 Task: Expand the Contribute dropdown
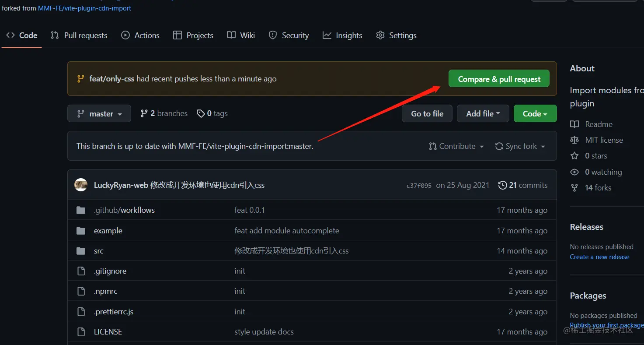[x=456, y=146]
